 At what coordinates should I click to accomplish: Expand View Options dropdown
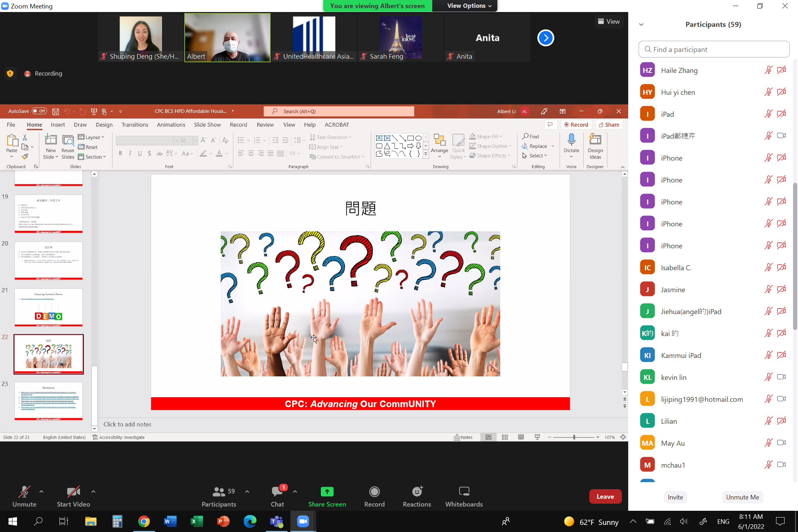[469, 6]
